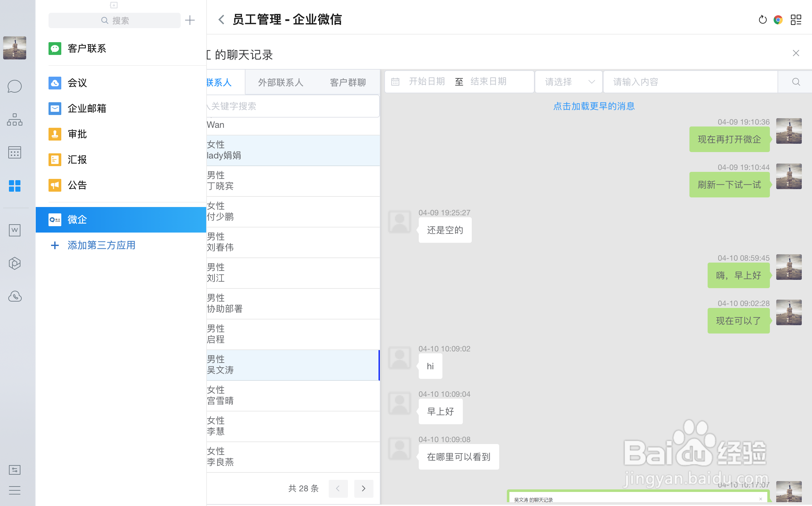
Task: Select contact 李良燕
Action: (293, 457)
